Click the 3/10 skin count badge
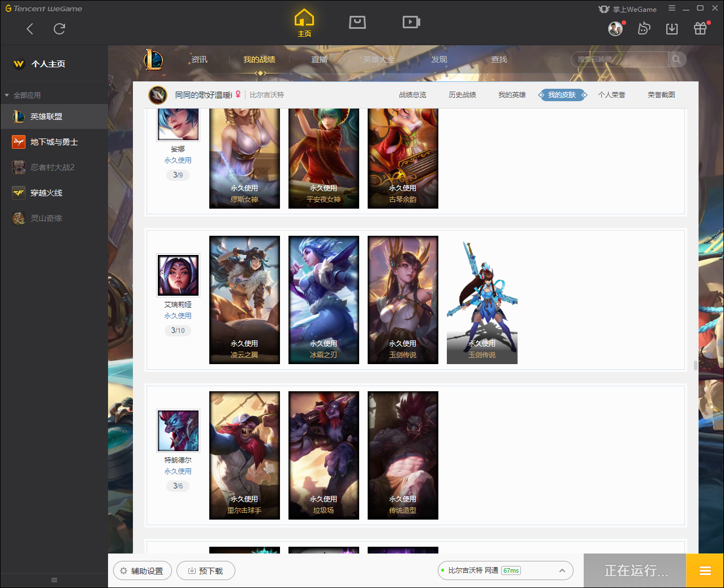This screenshot has width=724, height=588. click(x=178, y=330)
